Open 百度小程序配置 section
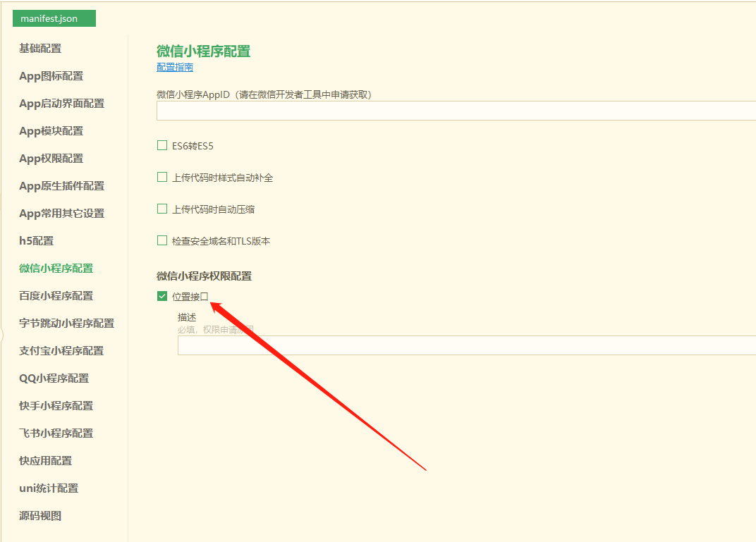756x542 pixels. [56, 295]
